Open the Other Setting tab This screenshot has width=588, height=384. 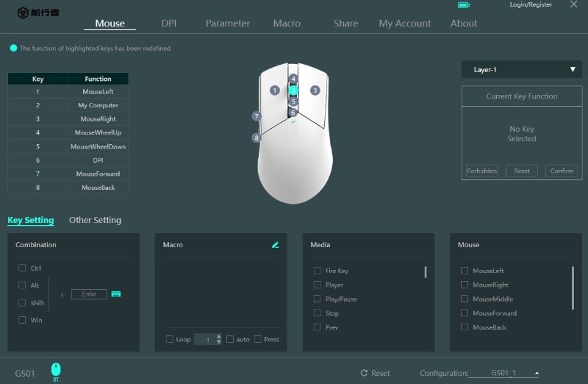point(95,220)
